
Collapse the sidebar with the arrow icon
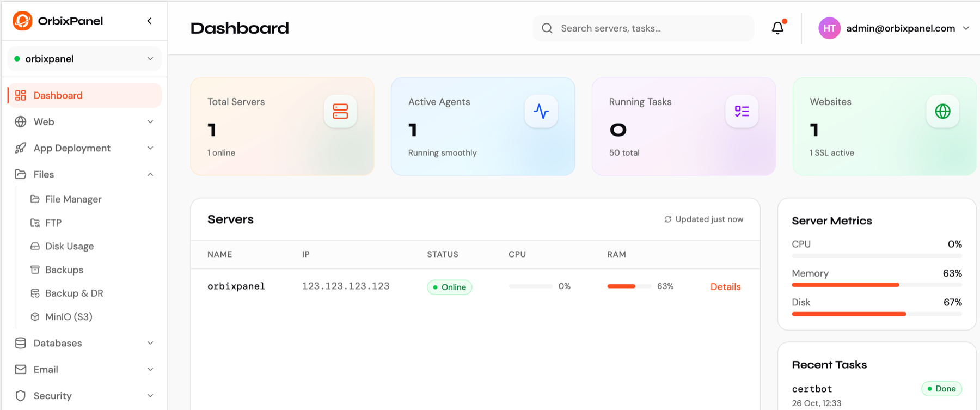149,21
